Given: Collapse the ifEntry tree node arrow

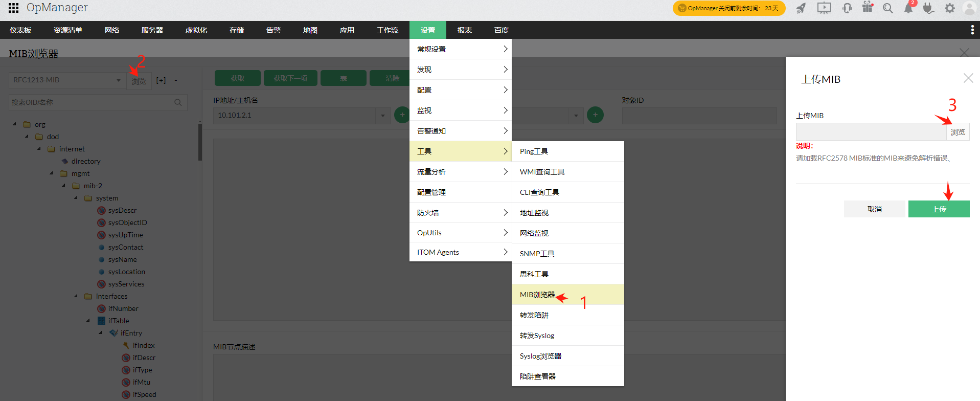Looking at the screenshot, I should [x=100, y=333].
